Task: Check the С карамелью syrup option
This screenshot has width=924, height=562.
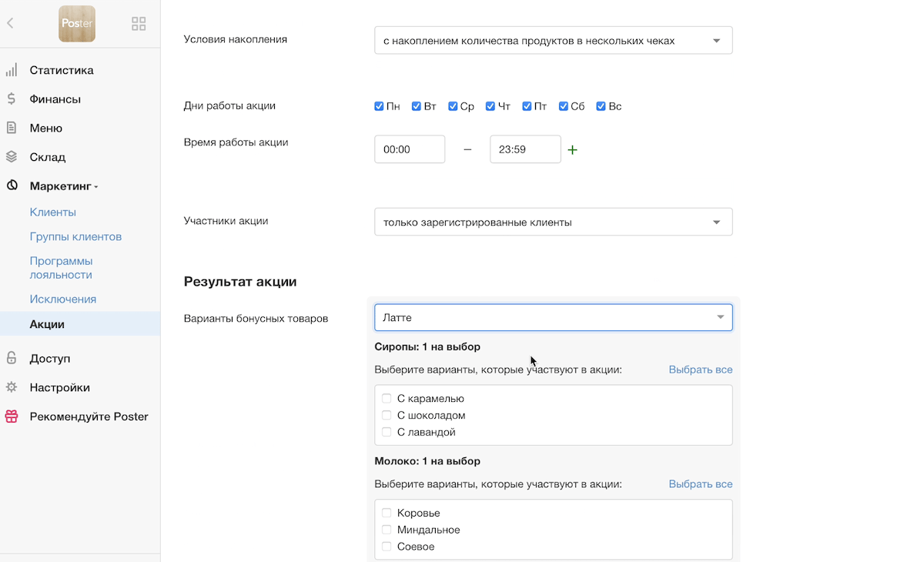Action: (387, 399)
